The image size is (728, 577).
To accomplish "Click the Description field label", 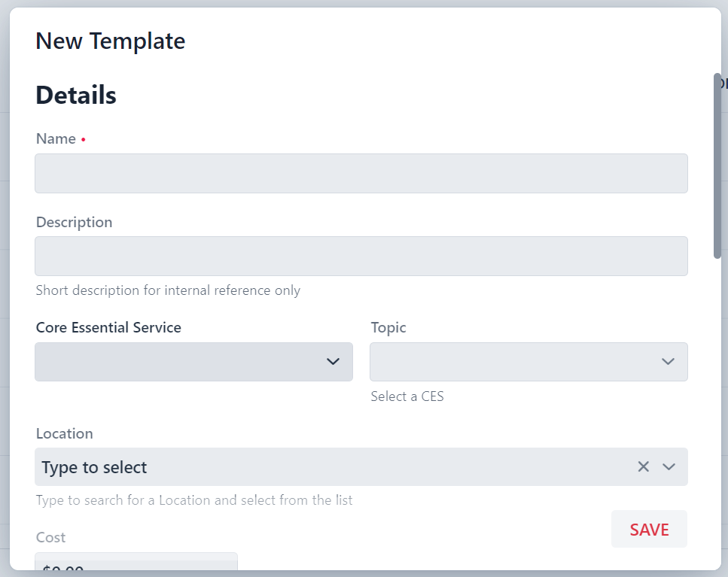I will tap(74, 223).
